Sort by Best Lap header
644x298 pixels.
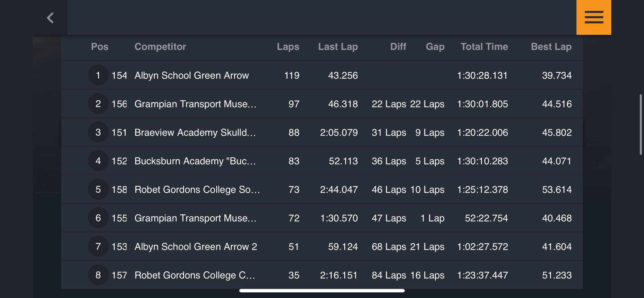click(551, 47)
